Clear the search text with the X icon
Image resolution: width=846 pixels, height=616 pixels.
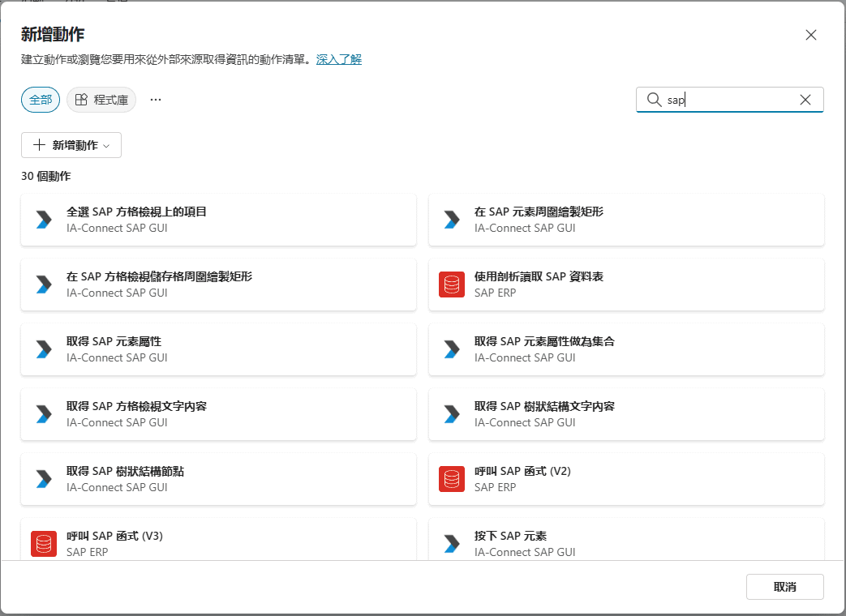[805, 100]
